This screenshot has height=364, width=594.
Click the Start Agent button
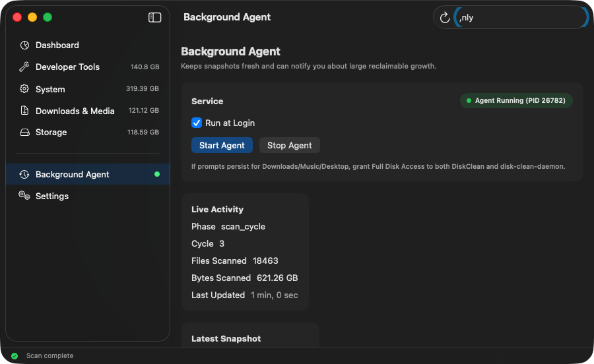pos(222,145)
